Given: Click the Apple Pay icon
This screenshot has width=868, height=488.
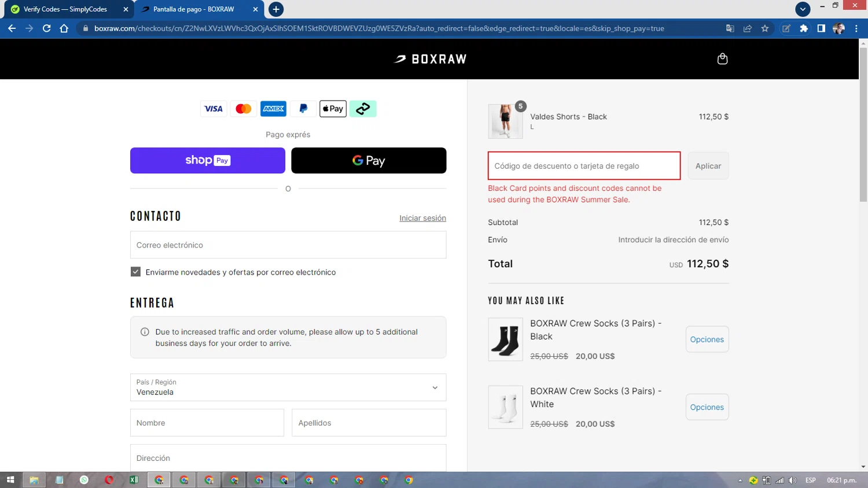Looking at the screenshot, I should tap(333, 109).
